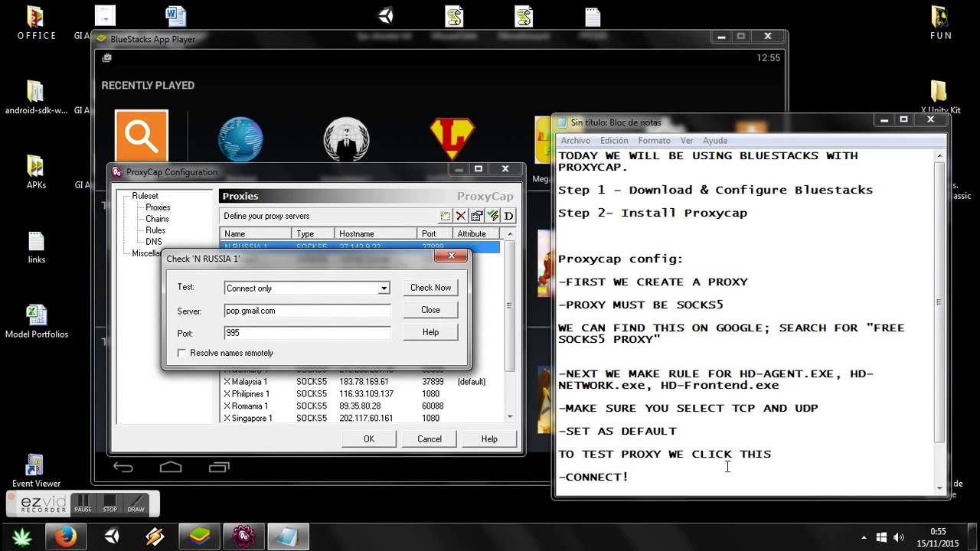The height and width of the screenshot is (551, 980).
Task: Click the Help button in Check dialog
Action: [x=430, y=332]
